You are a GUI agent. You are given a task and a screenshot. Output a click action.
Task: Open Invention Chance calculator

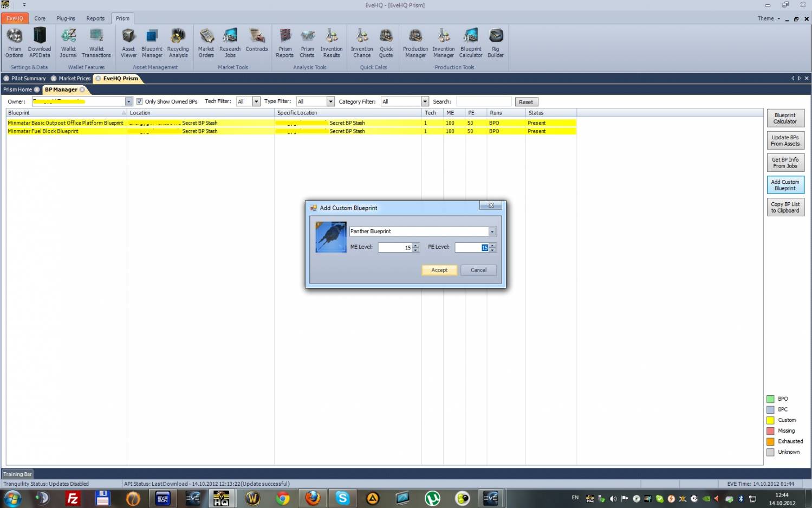click(362, 43)
